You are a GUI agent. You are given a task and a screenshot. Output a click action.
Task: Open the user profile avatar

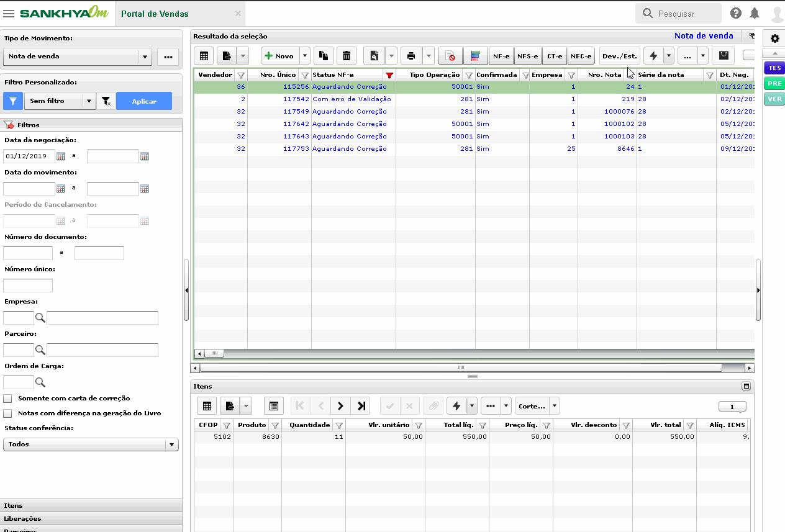[x=777, y=13]
